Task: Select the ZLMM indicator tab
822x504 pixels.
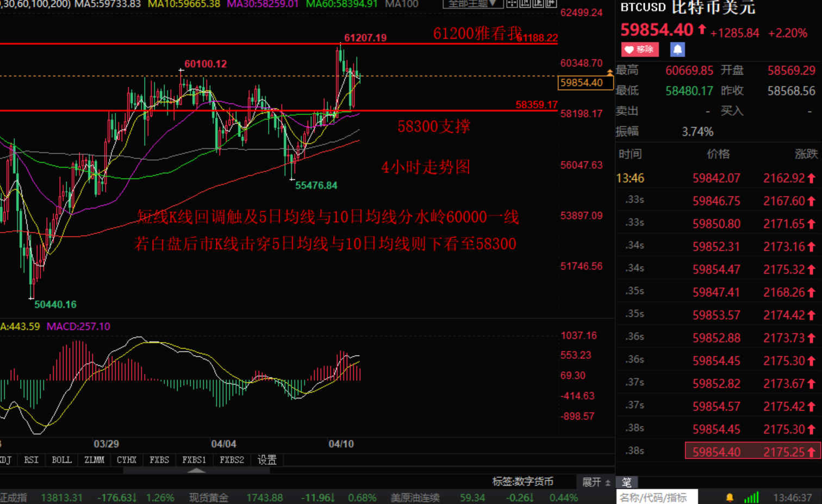Action: (94, 460)
